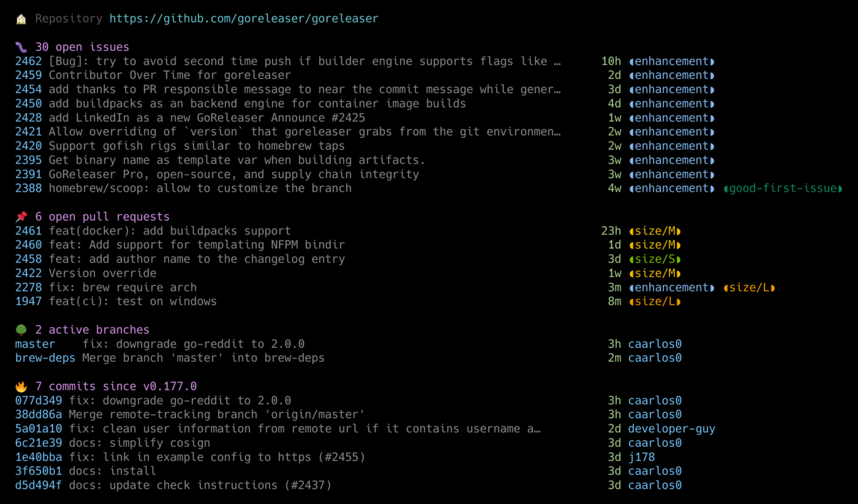
Task: Click the tree emoji before active branches
Action: tap(21, 330)
